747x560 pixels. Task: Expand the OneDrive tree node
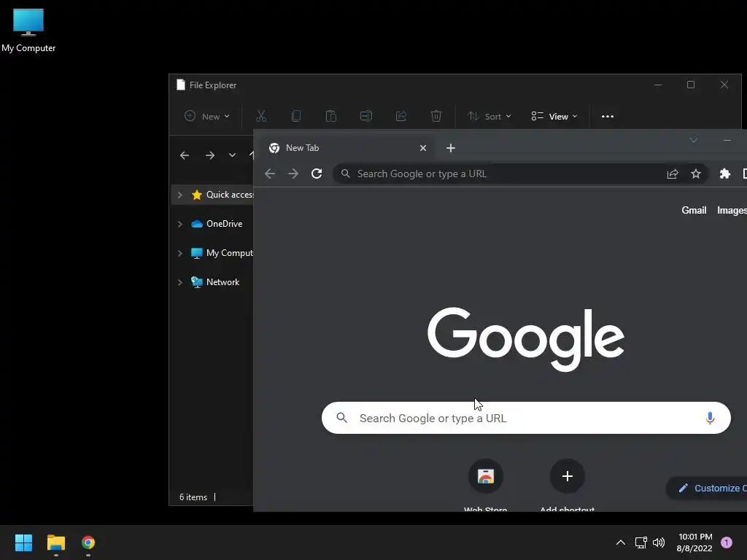180,224
